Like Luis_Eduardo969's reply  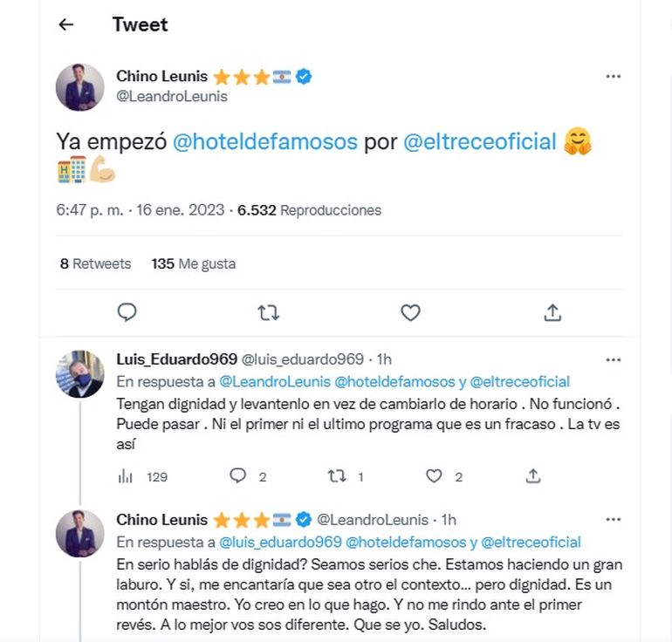435,476
